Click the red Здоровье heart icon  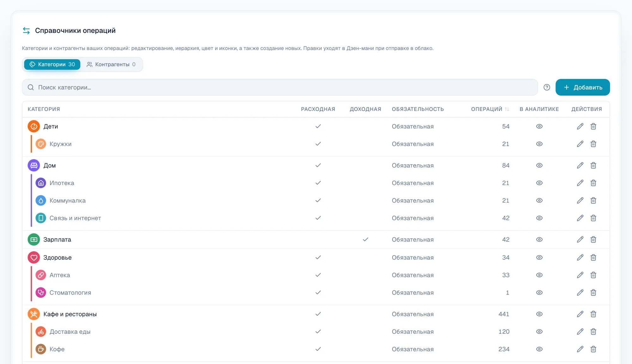pos(34,258)
